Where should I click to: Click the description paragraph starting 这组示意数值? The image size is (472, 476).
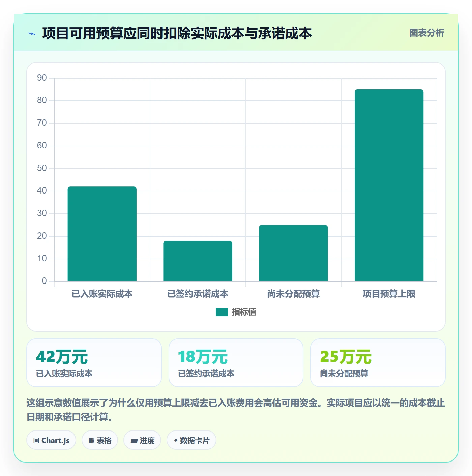(236, 410)
